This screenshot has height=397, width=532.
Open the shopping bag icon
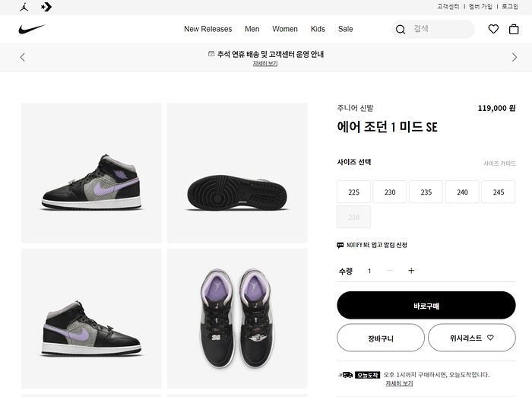coord(514,30)
